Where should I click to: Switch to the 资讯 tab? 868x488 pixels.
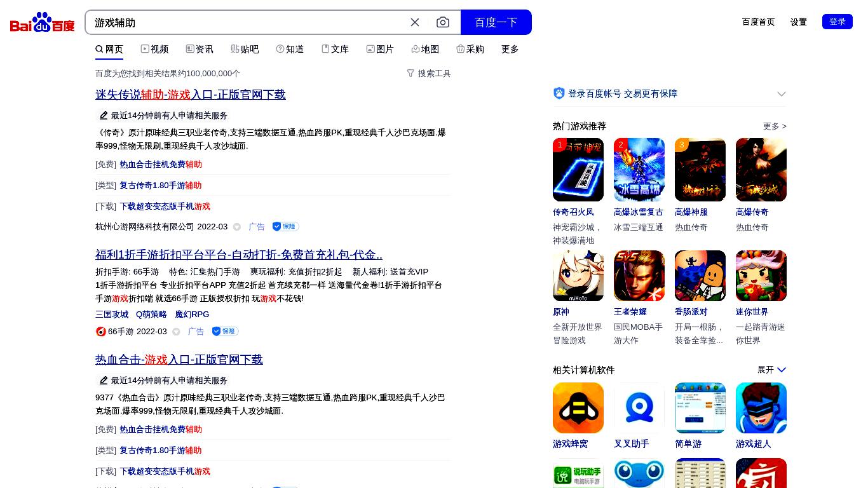pos(200,49)
